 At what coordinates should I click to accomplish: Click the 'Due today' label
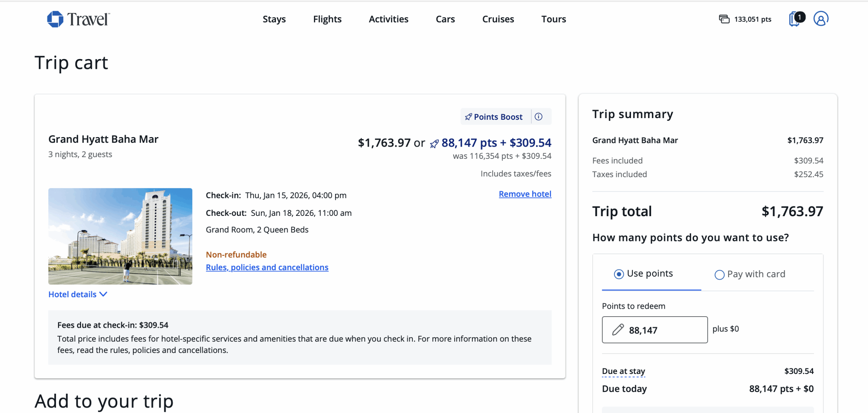[624, 389]
